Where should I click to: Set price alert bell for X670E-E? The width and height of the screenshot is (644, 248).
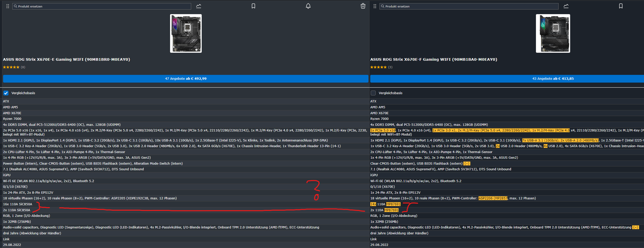pyautogui.click(x=308, y=6)
